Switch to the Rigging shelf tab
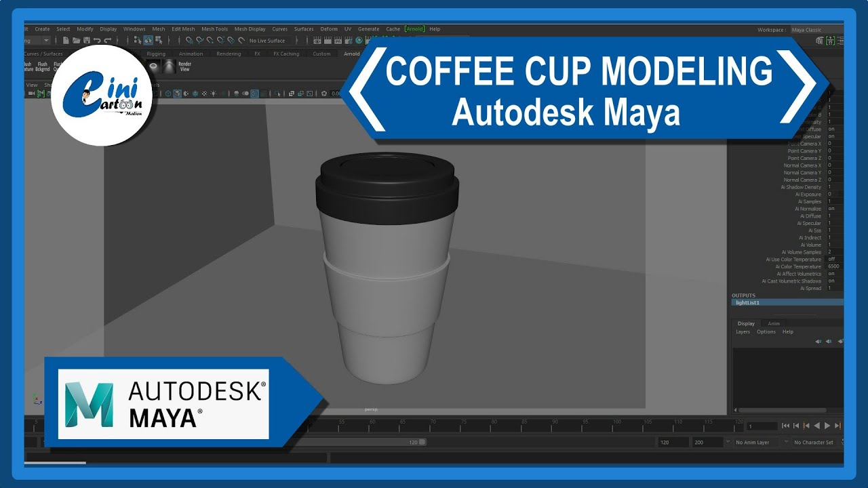The width and height of the screenshot is (868, 488). [x=156, y=54]
